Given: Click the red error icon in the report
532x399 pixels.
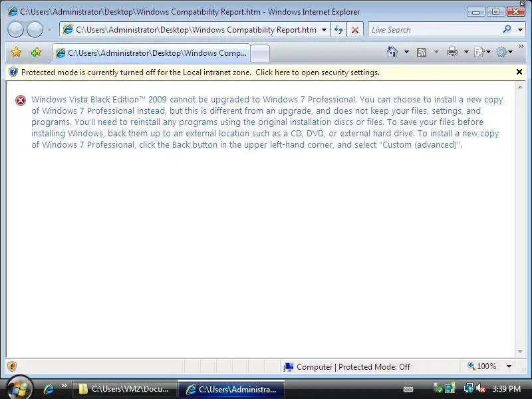Looking at the screenshot, I should pyautogui.click(x=21, y=100).
